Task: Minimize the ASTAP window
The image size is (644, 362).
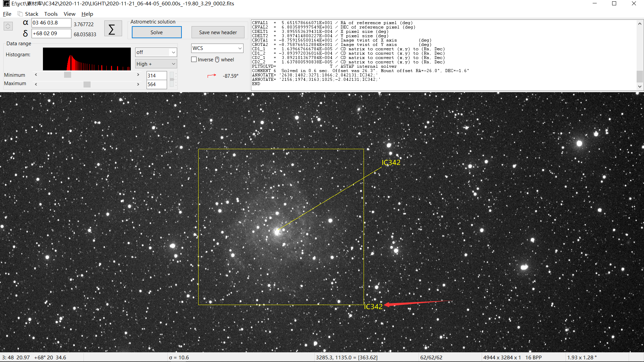Action: click(x=595, y=3)
